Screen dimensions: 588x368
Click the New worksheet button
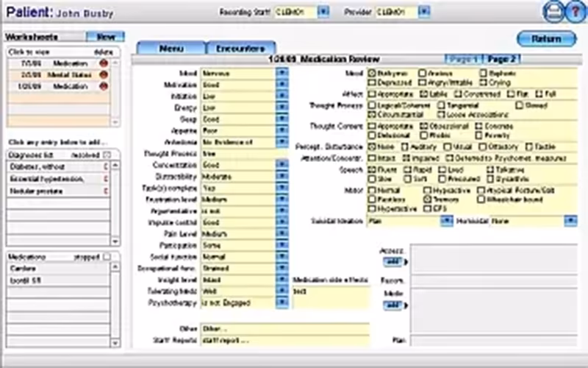click(105, 37)
